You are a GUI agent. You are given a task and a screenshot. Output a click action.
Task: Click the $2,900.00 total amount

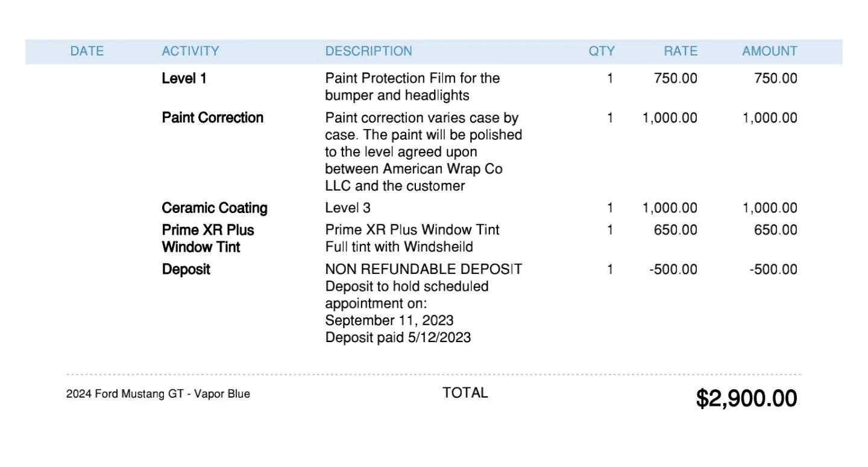pyautogui.click(x=747, y=398)
